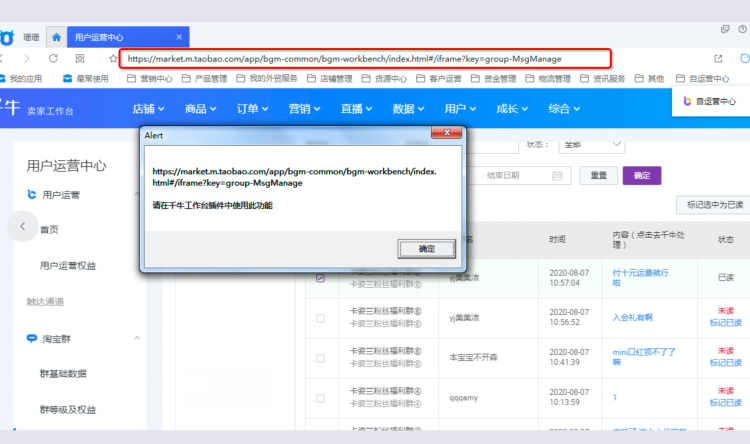Click the 结束日期 date field

click(518, 176)
